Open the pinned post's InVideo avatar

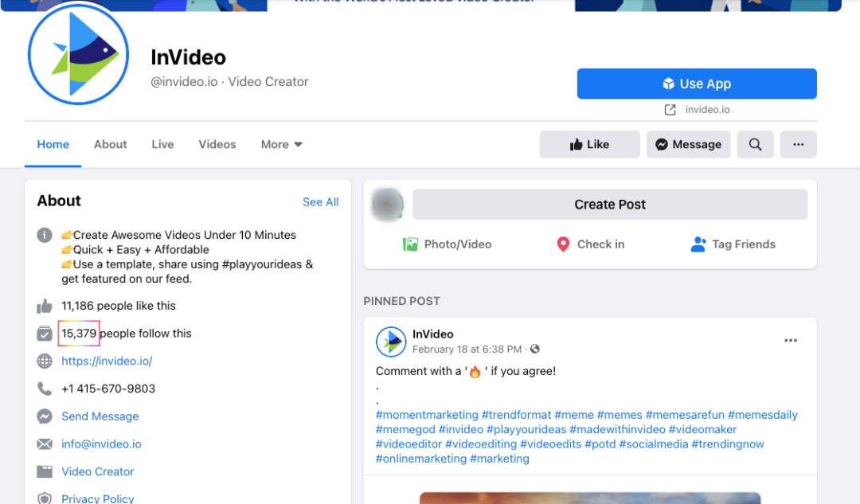[390, 341]
